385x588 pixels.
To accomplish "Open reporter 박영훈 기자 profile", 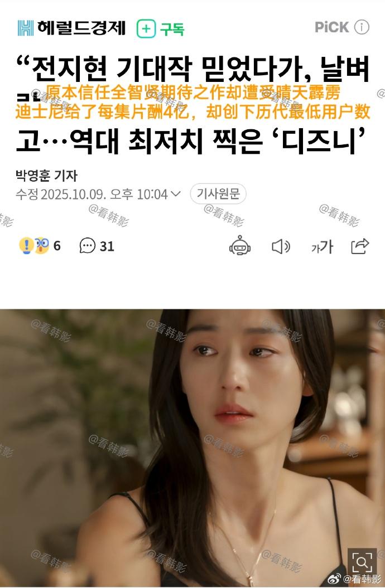I will pos(46,175).
